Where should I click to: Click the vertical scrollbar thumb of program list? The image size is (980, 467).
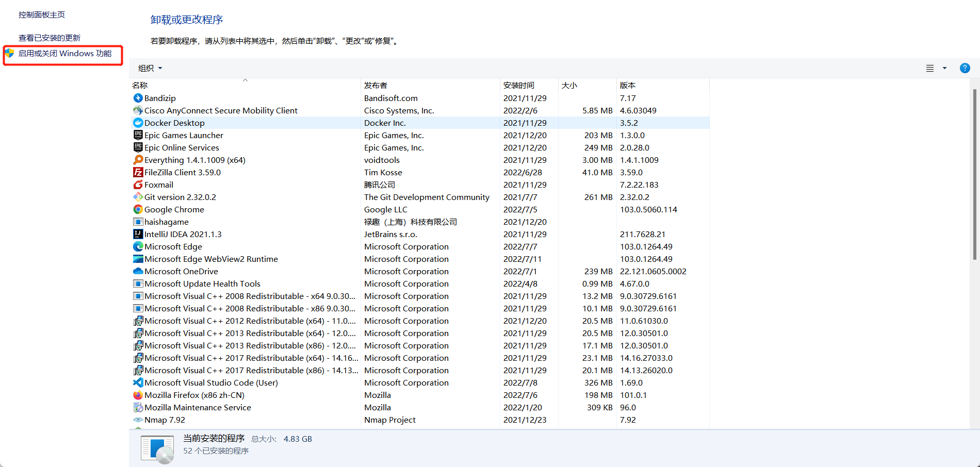975,174
